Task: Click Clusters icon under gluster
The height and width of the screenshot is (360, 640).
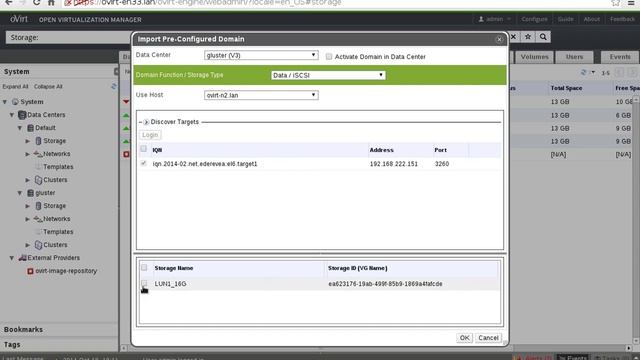Action: [x=38, y=245]
